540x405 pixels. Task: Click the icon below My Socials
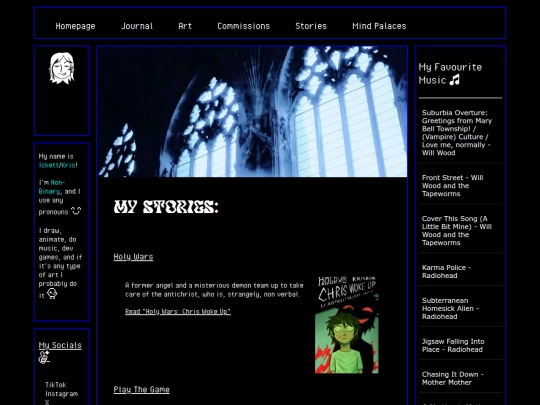point(44,357)
